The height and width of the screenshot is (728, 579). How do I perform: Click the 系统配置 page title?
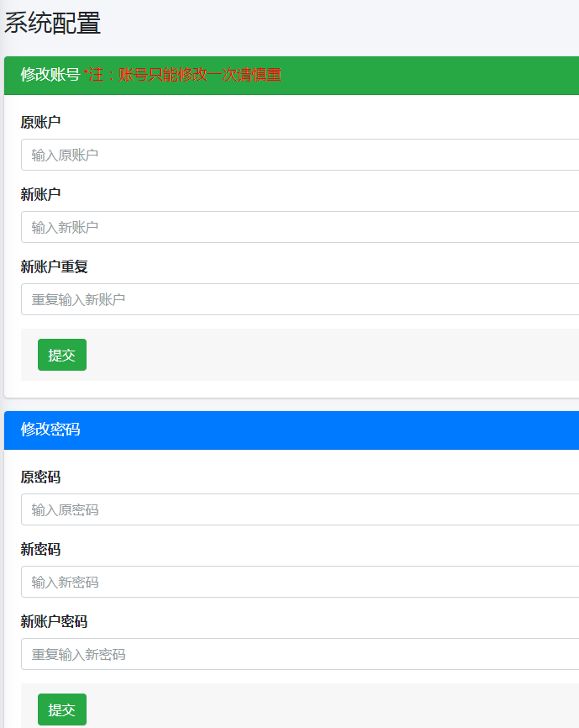pos(52,23)
